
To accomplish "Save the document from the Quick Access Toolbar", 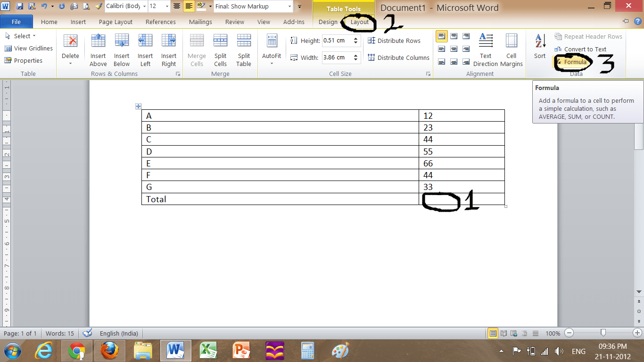I will click(x=20, y=7).
